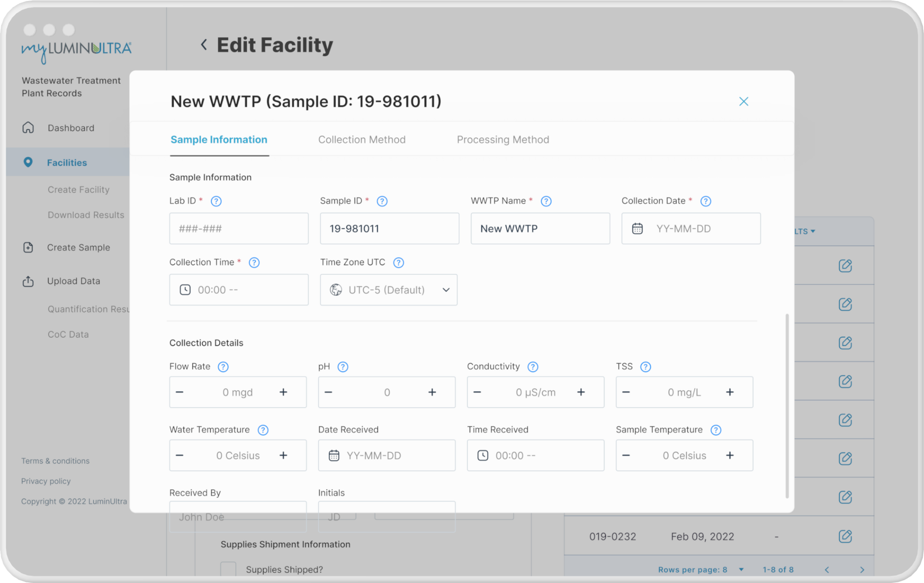
Task: Go back using Edit Facility arrow
Action: pos(204,45)
